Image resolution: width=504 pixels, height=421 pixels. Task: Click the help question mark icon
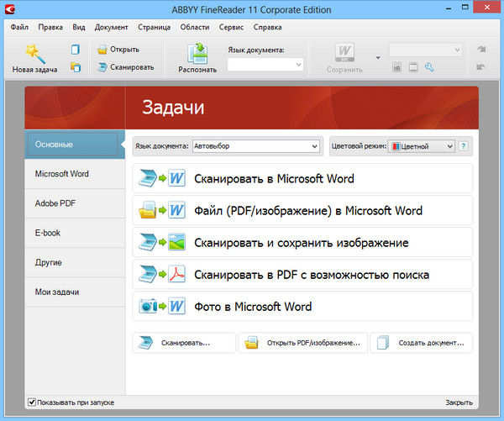click(463, 146)
